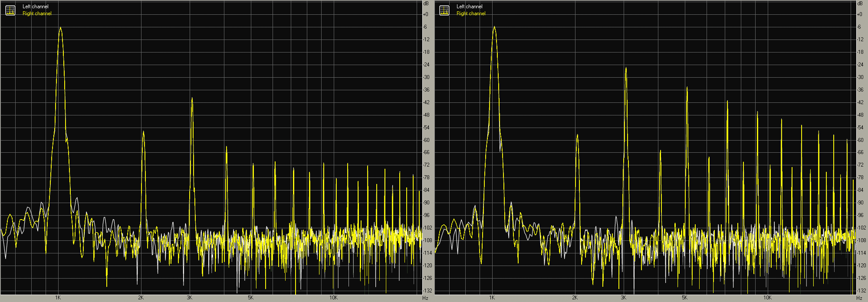Click the spectrum analyzer icon in the right graph

click(x=444, y=10)
